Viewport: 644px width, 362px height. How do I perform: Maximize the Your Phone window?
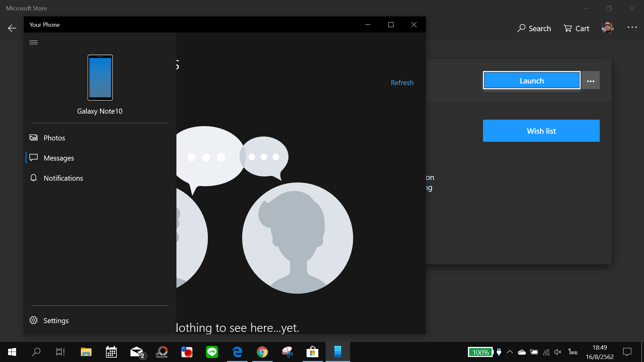(x=391, y=24)
